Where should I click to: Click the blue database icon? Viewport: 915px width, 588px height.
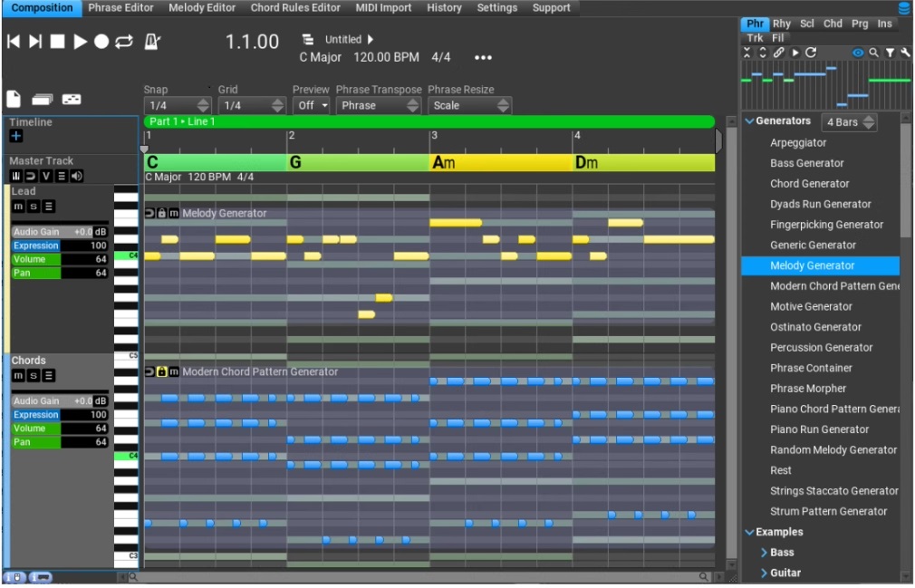click(903, 8)
